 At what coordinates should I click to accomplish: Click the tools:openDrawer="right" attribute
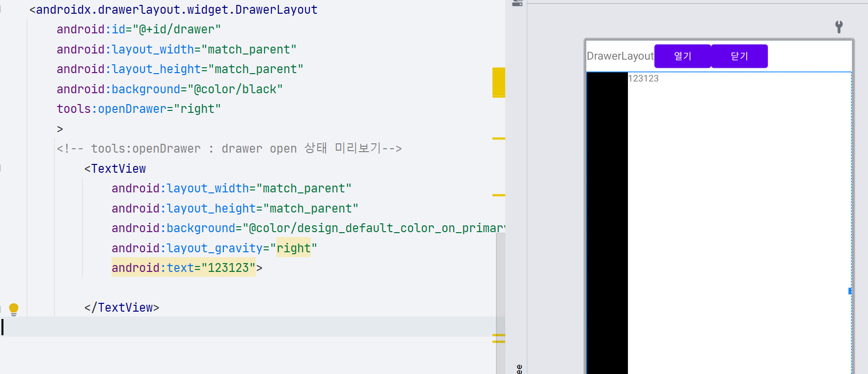click(138, 109)
